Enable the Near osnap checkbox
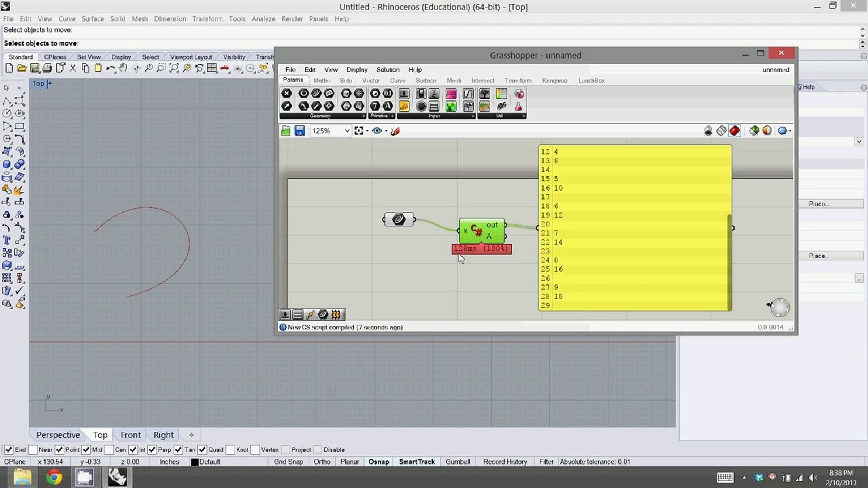The width and height of the screenshot is (868, 488). [33, 450]
